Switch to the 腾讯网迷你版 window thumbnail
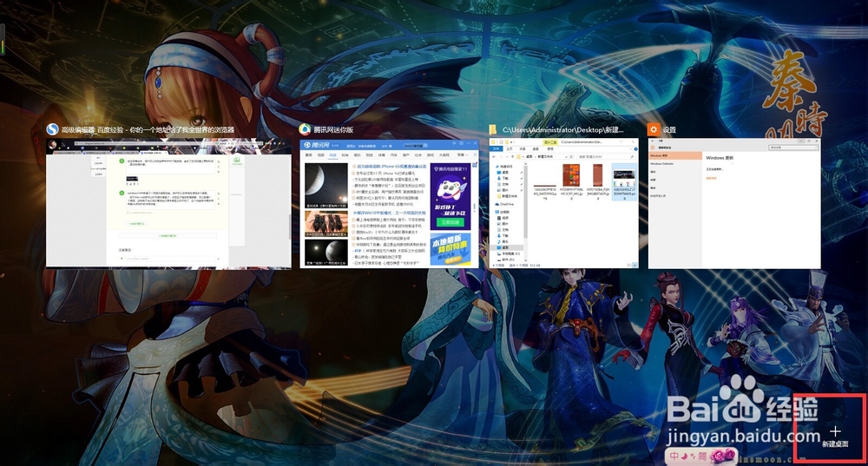Image resolution: width=868 pixels, height=466 pixels. (389, 203)
